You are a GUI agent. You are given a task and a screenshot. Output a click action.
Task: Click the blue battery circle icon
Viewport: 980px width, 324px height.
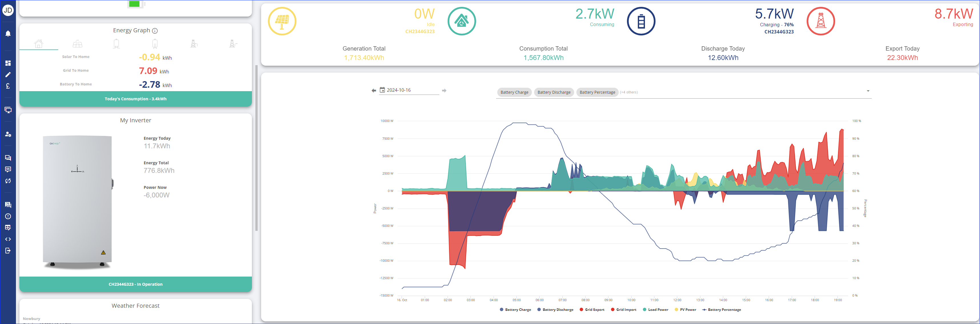(641, 21)
